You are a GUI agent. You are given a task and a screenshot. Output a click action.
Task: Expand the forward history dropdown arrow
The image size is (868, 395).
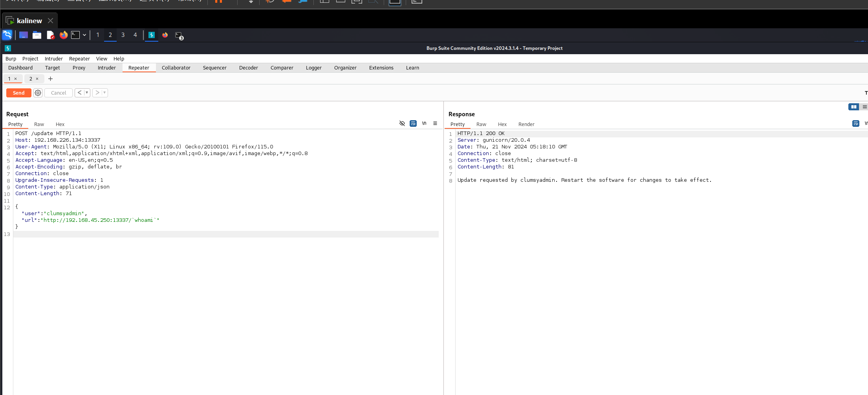pyautogui.click(x=105, y=93)
